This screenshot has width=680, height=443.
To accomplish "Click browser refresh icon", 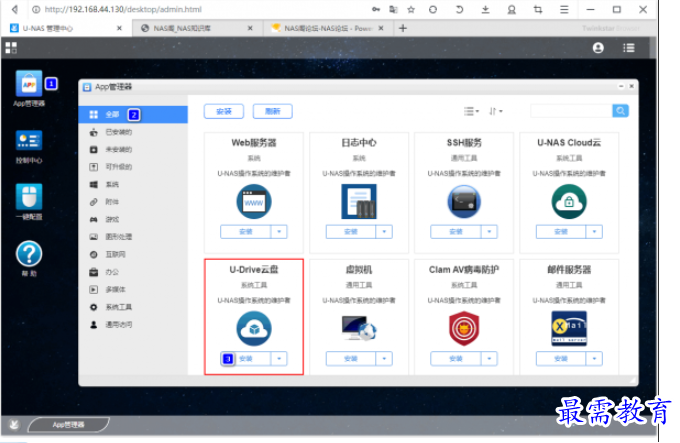I will coord(433,9).
